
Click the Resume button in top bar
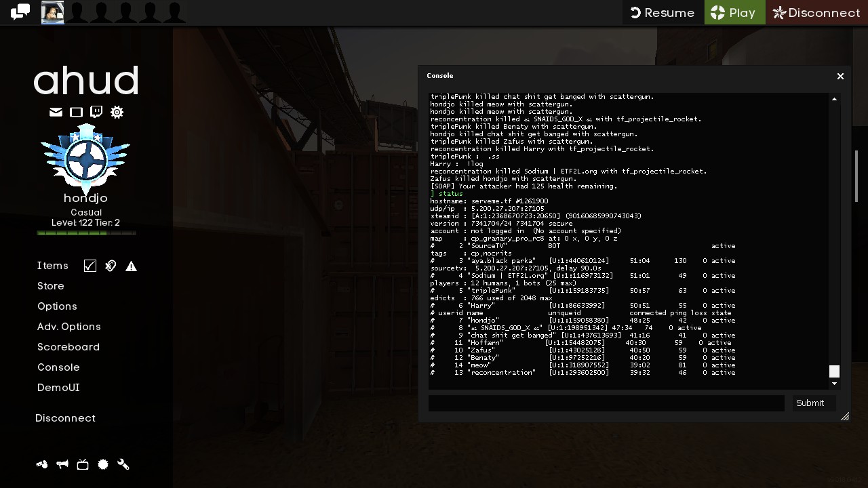coord(663,12)
